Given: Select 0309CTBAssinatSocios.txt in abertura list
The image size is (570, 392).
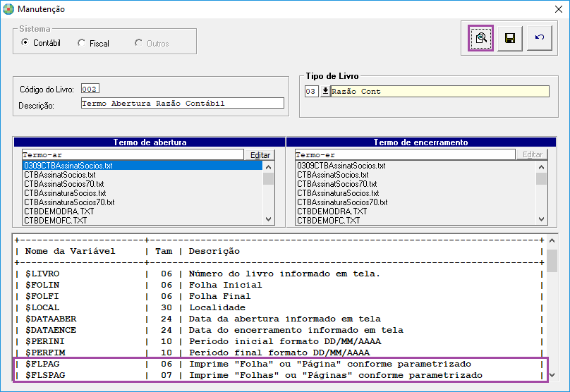Looking at the screenshot, I should pyautogui.click(x=142, y=166).
